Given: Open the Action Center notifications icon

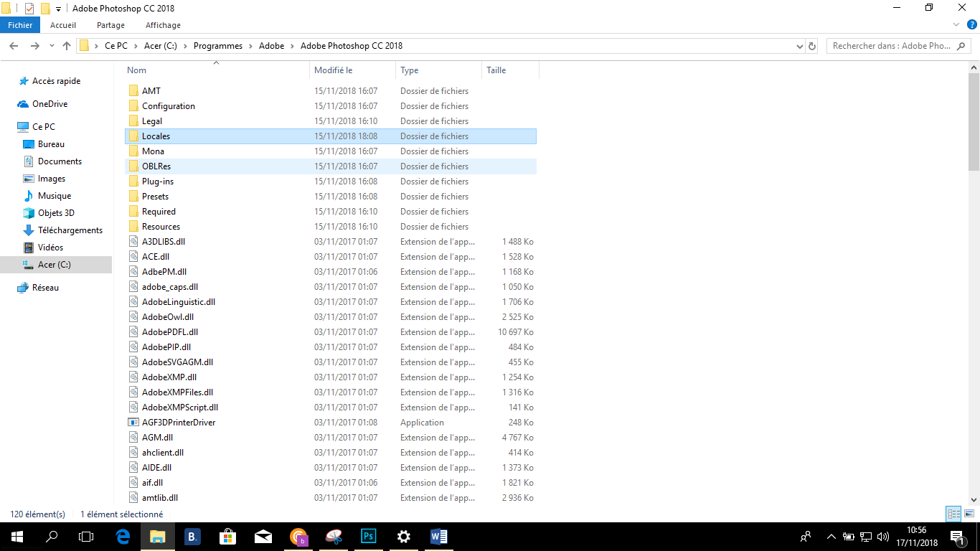Looking at the screenshot, I should pos(957,537).
